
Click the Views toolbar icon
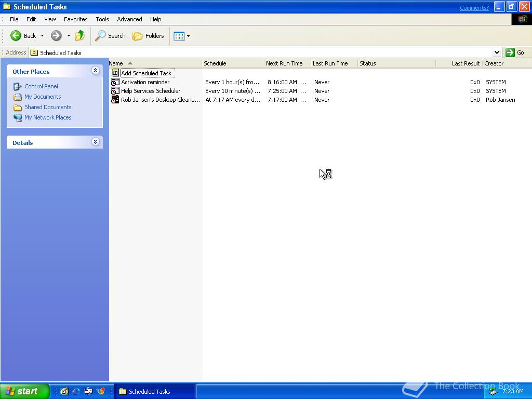179,36
